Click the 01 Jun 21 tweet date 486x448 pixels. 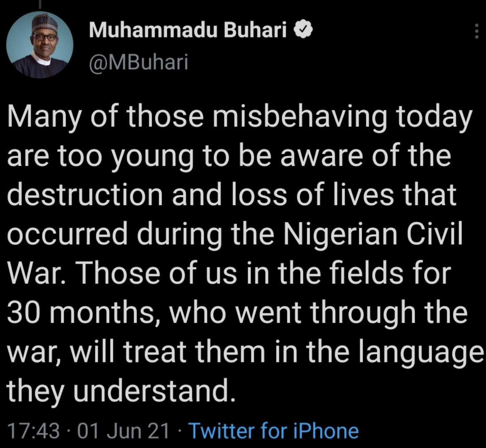tap(124, 431)
